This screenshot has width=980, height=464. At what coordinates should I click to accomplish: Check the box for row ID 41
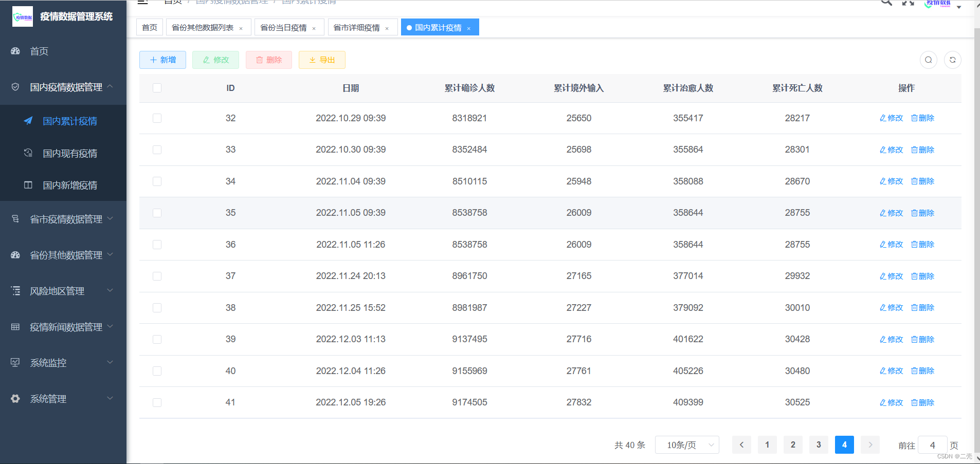pos(157,402)
